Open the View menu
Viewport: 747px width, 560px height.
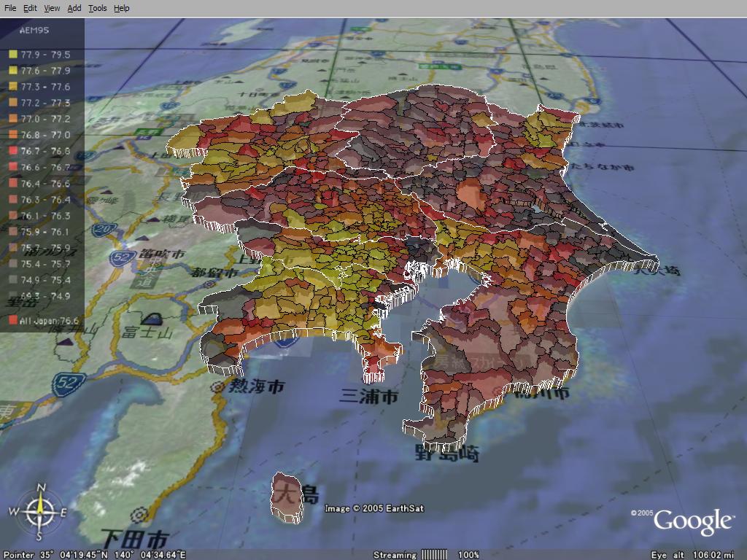coord(52,8)
